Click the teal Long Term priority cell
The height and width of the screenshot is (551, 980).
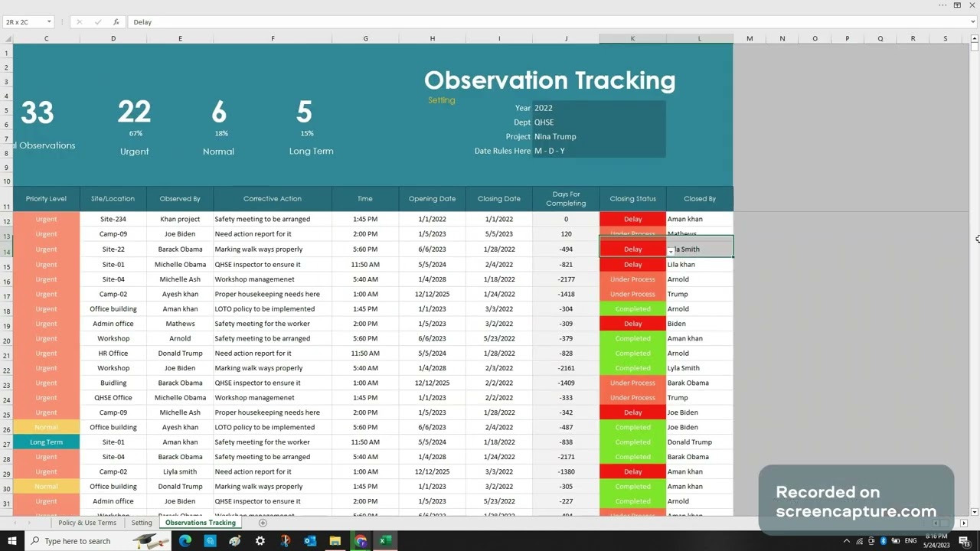pos(46,442)
